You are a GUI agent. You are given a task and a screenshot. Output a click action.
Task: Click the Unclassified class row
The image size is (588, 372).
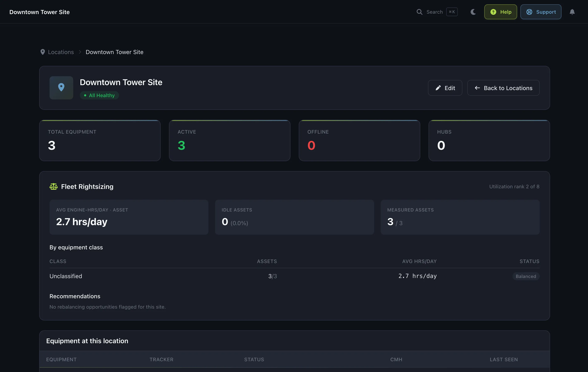coord(294,276)
